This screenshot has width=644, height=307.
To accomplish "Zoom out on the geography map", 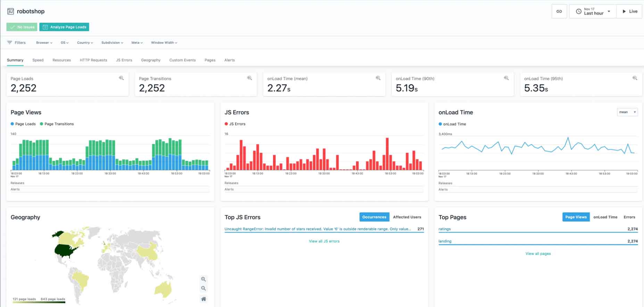I will 204,289.
